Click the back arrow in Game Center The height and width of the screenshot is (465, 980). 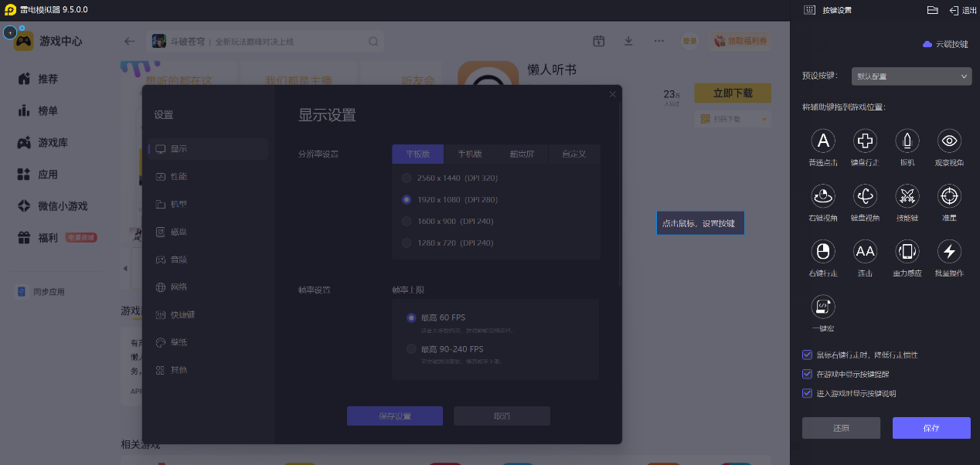tap(129, 41)
